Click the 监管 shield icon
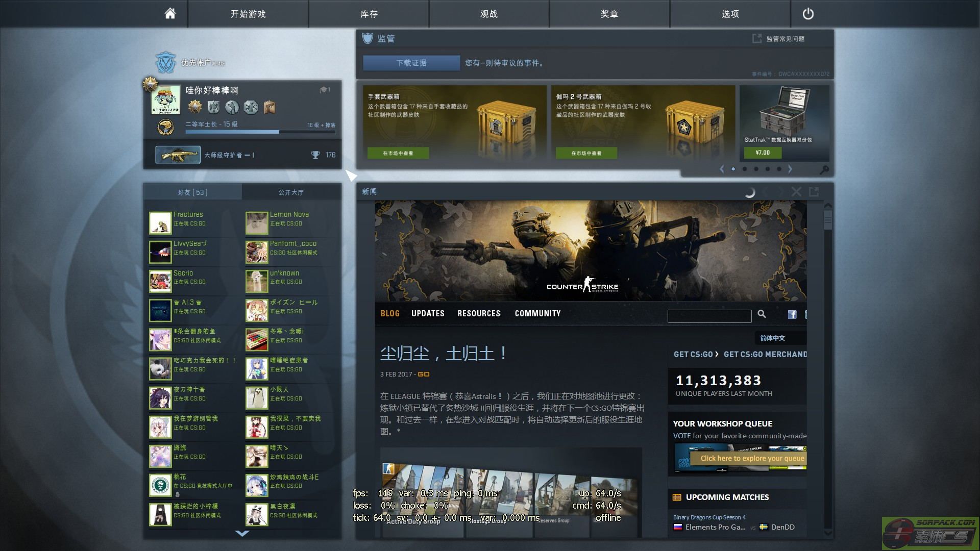Image resolution: width=980 pixels, height=551 pixels. coord(367,38)
